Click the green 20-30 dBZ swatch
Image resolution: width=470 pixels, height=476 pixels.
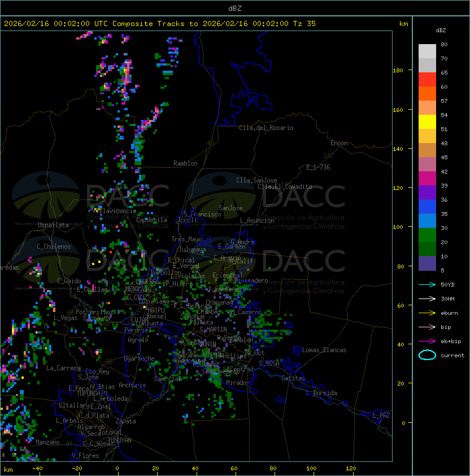point(427,235)
